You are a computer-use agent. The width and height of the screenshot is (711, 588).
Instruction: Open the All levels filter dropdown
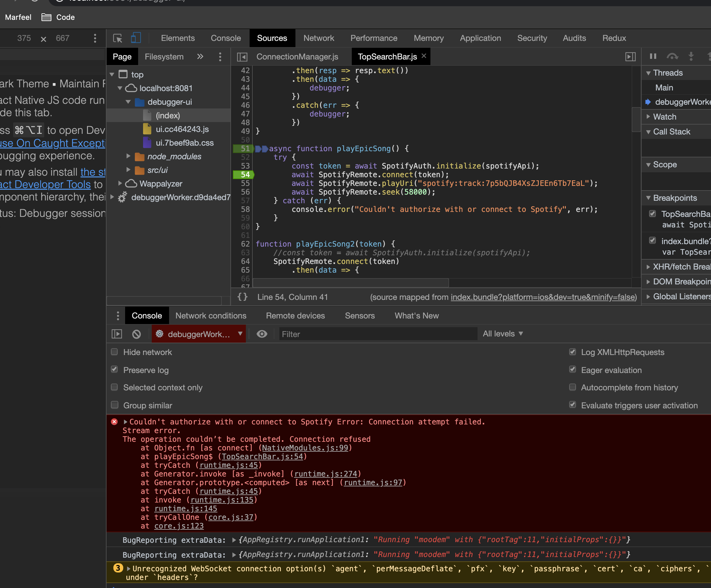503,334
